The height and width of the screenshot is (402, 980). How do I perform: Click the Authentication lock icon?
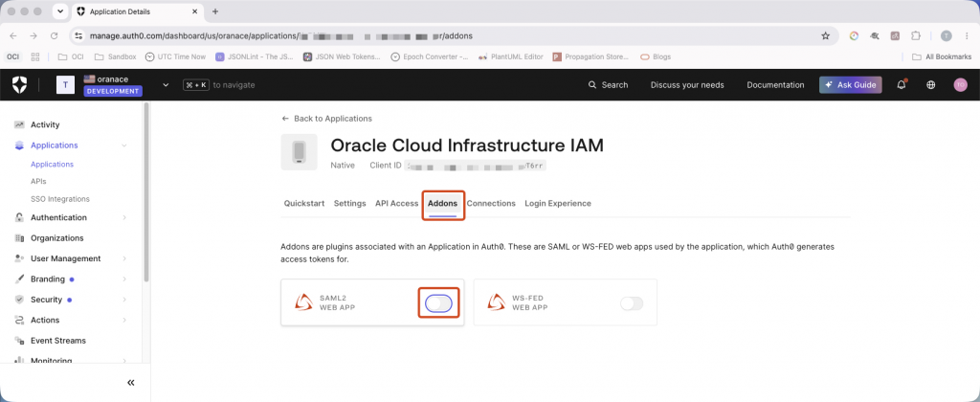[19, 217]
